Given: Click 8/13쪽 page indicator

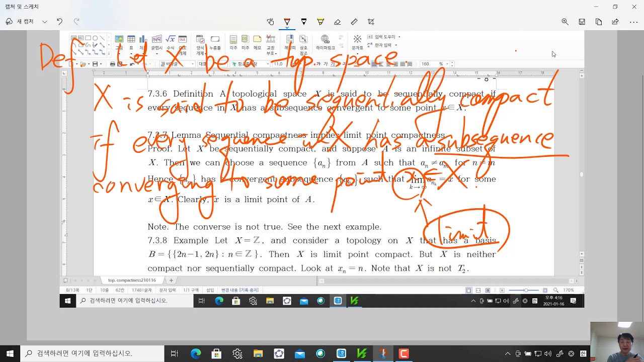Looking at the screenshot, I should pyautogui.click(x=73, y=290).
